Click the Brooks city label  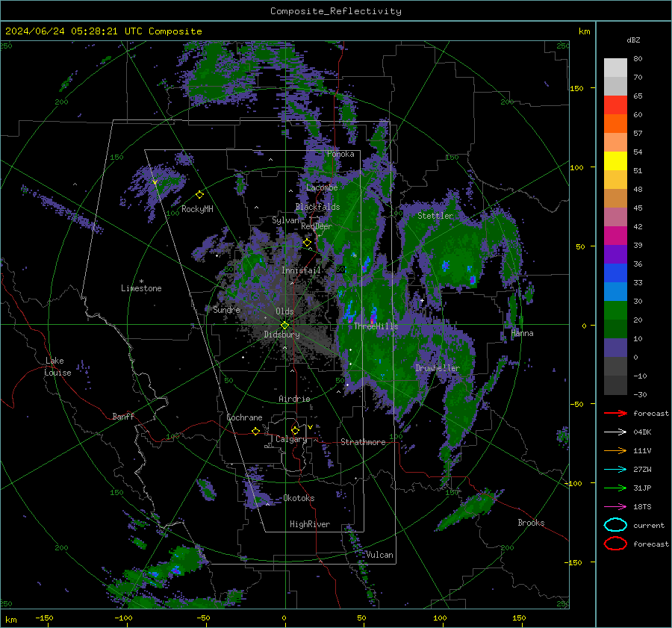click(x=531, y=523)
